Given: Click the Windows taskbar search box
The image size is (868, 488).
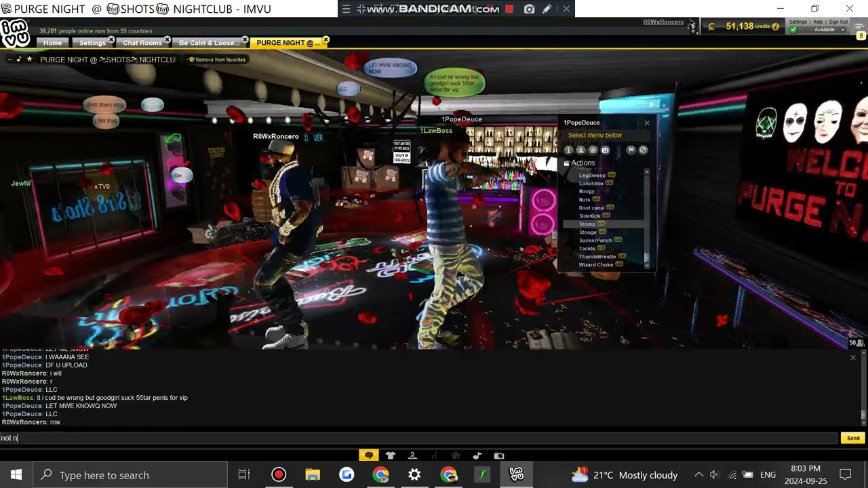Looking at the screenshot, I should (130, 474).
